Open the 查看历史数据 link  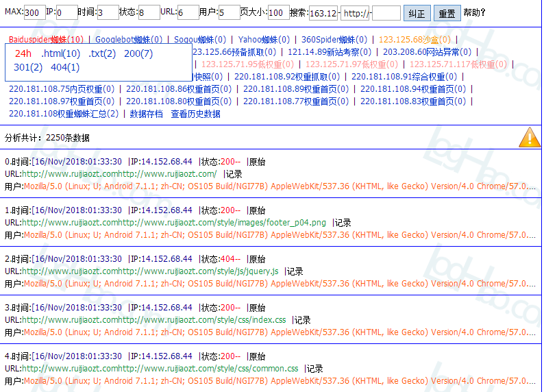pos(196,114)
